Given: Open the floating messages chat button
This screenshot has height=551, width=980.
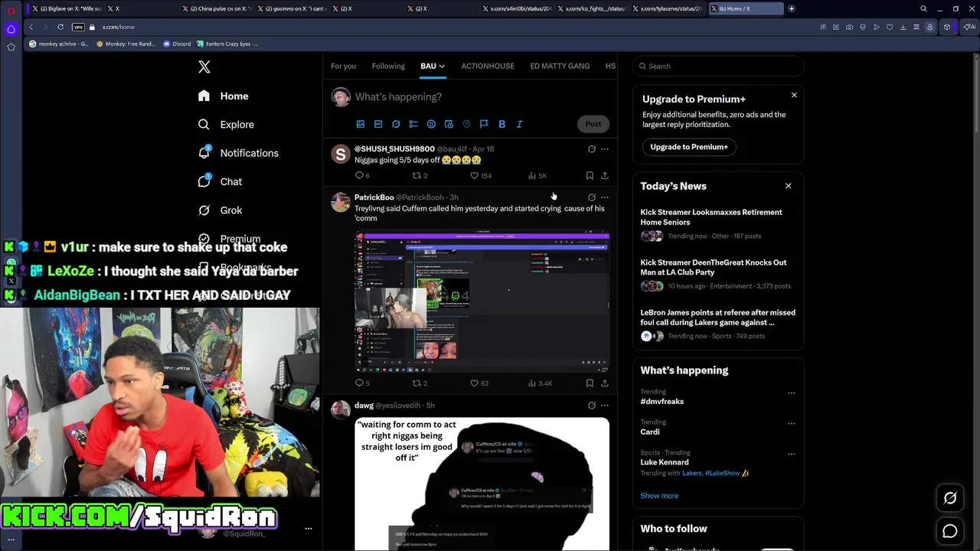Looking at the screenshot, I should [950, 531].
